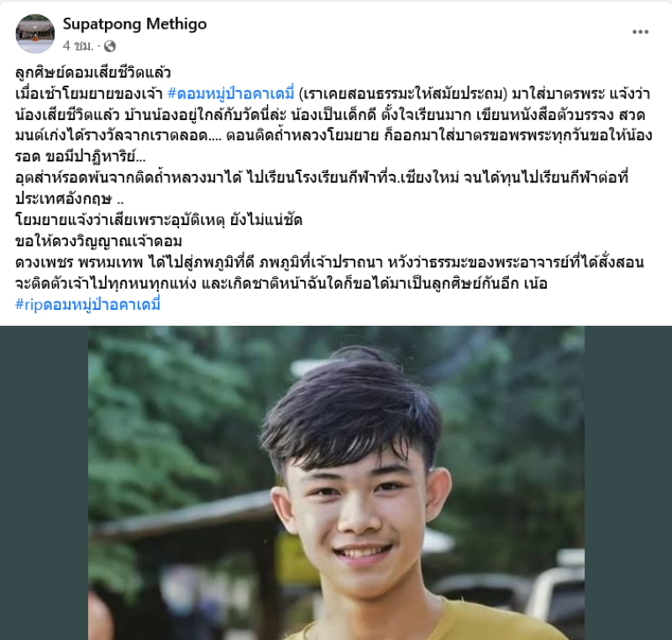
Task: Click the line starting "จะติดตัวเจ้าไปทุกหนทุกแห่ง"
Action: 281,284
